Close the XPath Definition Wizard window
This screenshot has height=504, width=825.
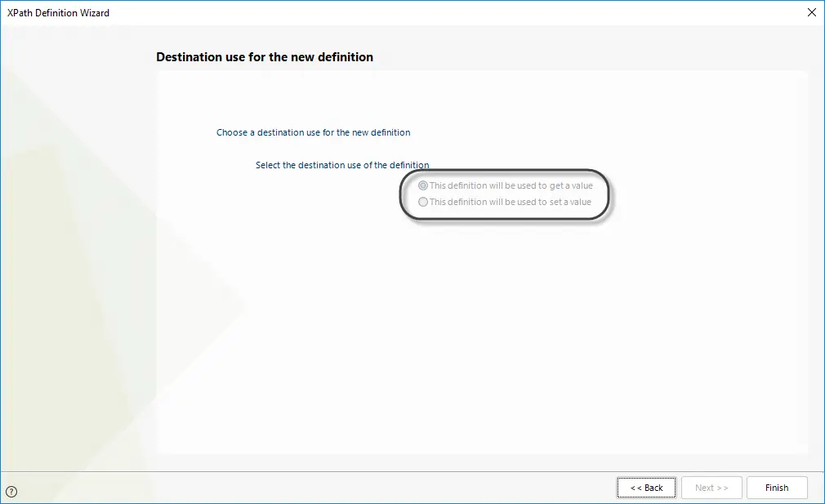[x=811, y=12]
